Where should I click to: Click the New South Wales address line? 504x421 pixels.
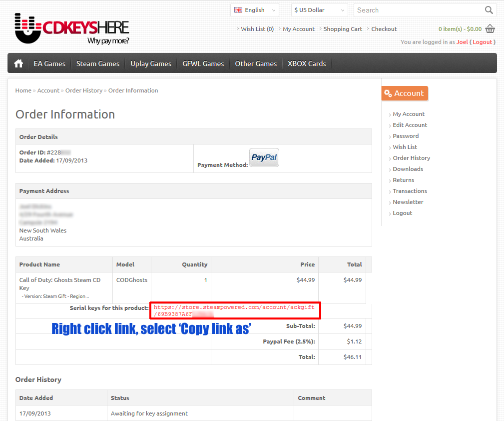point(43,230)
